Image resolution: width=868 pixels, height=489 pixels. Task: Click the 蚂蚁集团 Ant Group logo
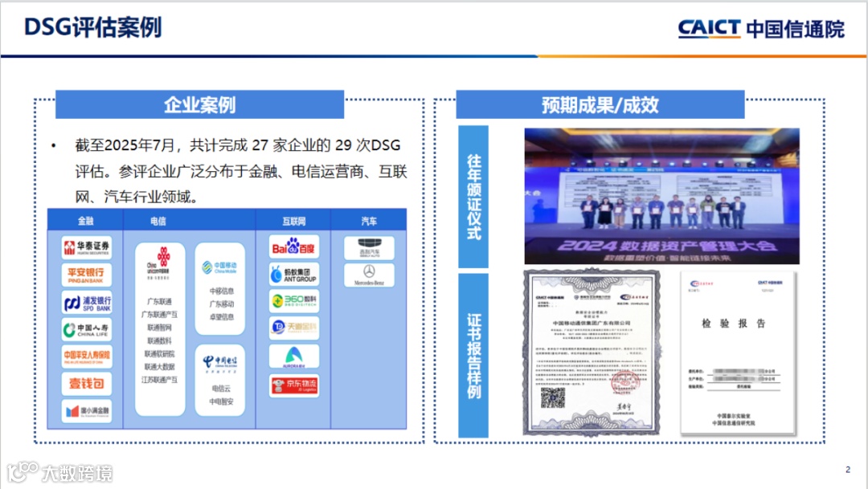pos(293,275)
